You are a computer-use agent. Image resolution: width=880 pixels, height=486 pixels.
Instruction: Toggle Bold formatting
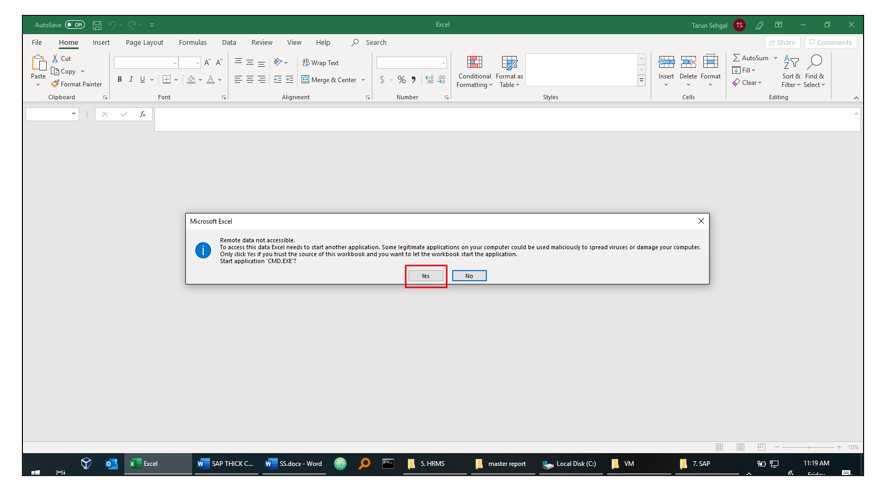(120, 80)
